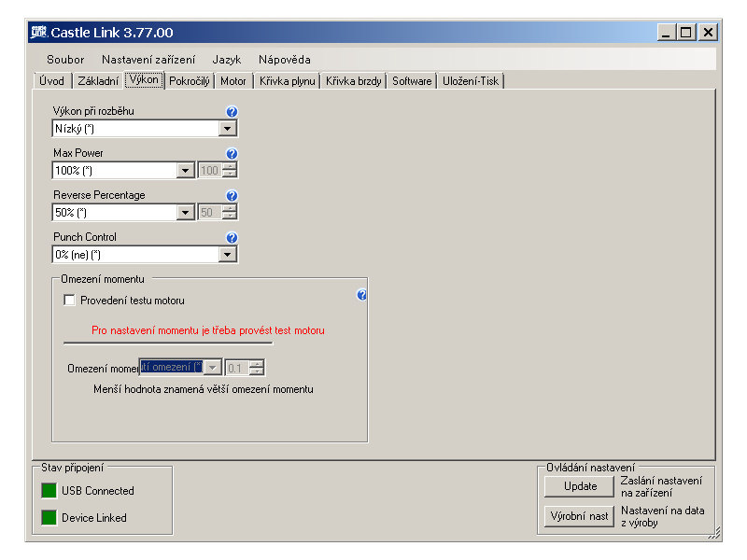This screenshot has height=560, width=747.
Task: Enable Provedení testu motoru checkbox
Action: click(69, 301)
